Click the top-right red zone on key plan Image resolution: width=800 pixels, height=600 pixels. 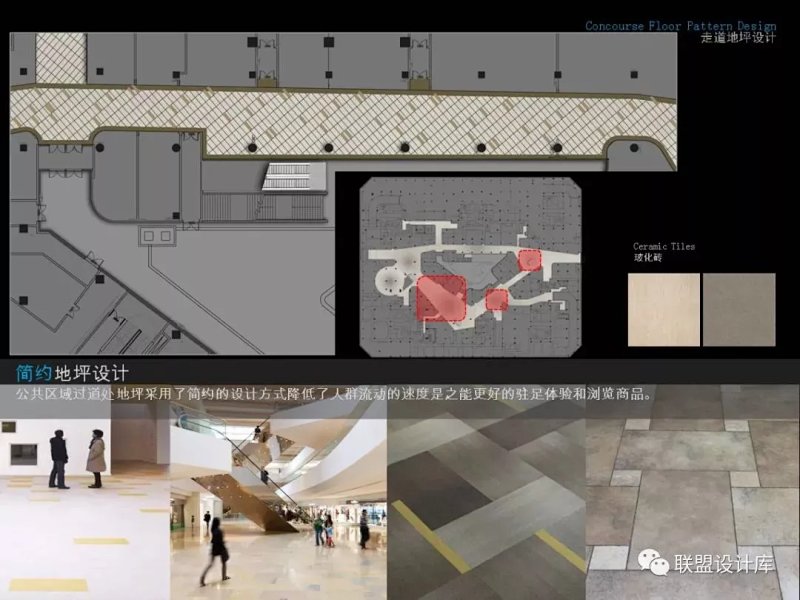tap(530, 260)
